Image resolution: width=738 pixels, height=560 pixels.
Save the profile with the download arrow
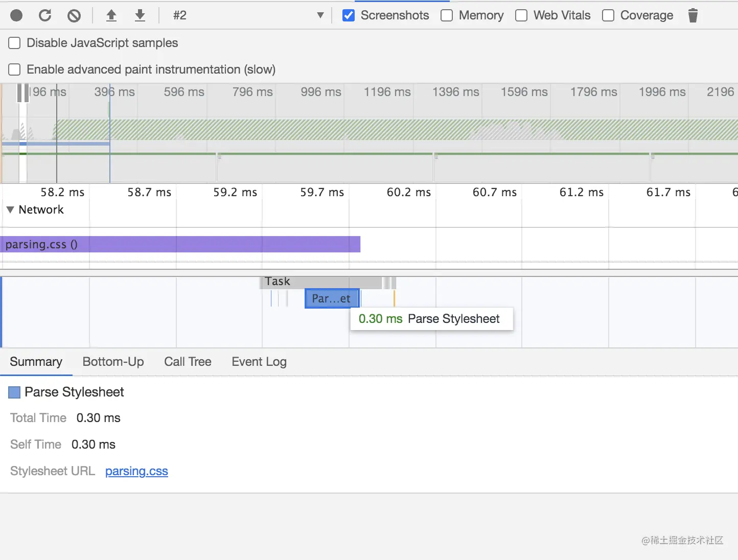tap(140, 15)
